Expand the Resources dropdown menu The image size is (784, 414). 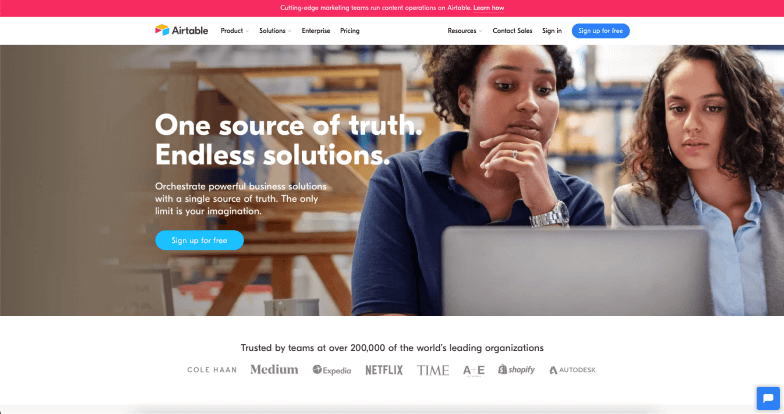tap(464, 30)
